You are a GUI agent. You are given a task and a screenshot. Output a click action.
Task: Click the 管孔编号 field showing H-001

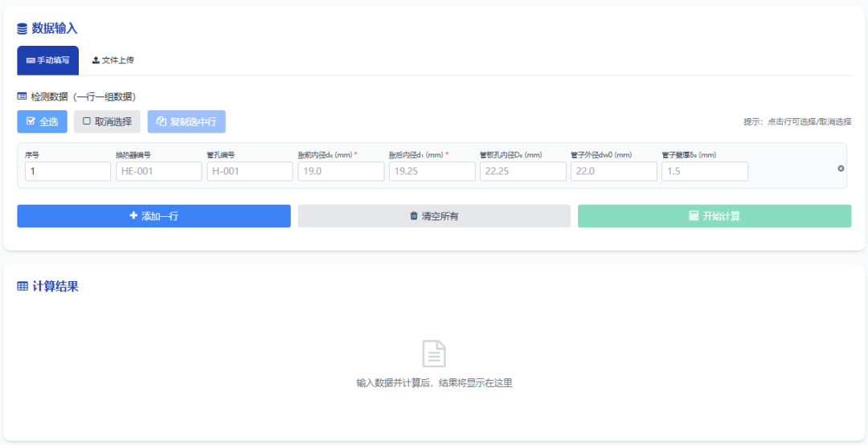(250, 171)
